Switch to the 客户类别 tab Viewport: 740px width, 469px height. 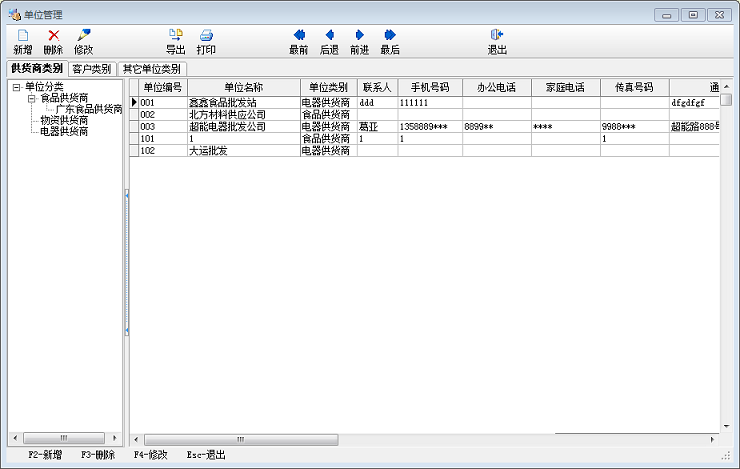click(x=92, y=69)
